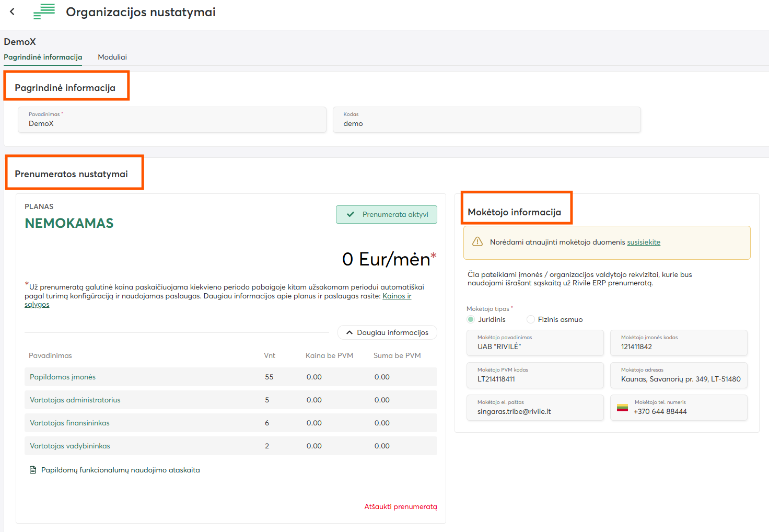Collapse the Daugiau informacijos section
The image size is (769, 532).
click(387, 332)
